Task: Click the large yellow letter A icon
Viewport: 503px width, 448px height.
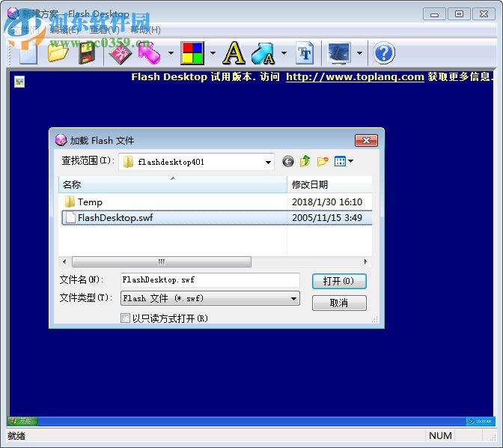Action: [234, 53]
